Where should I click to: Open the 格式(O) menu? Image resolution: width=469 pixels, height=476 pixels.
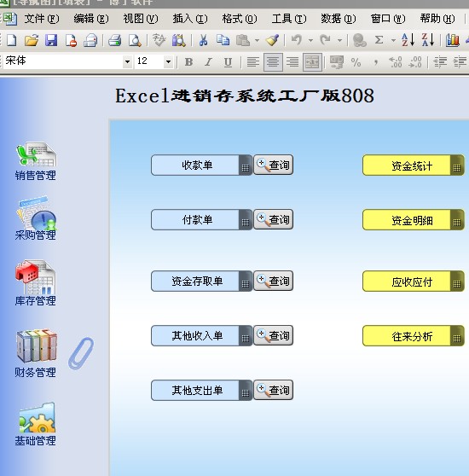pyautogui.click(x=240, y=19)
